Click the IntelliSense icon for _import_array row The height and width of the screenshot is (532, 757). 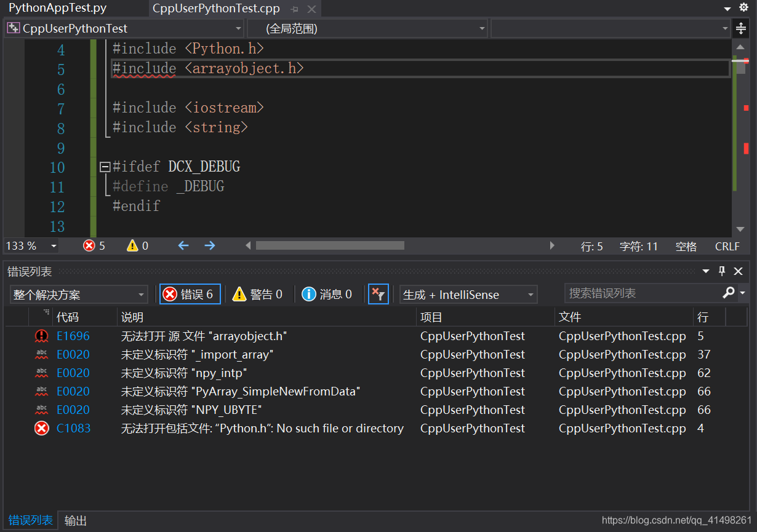pyautogui.click(x=41, y=355)
